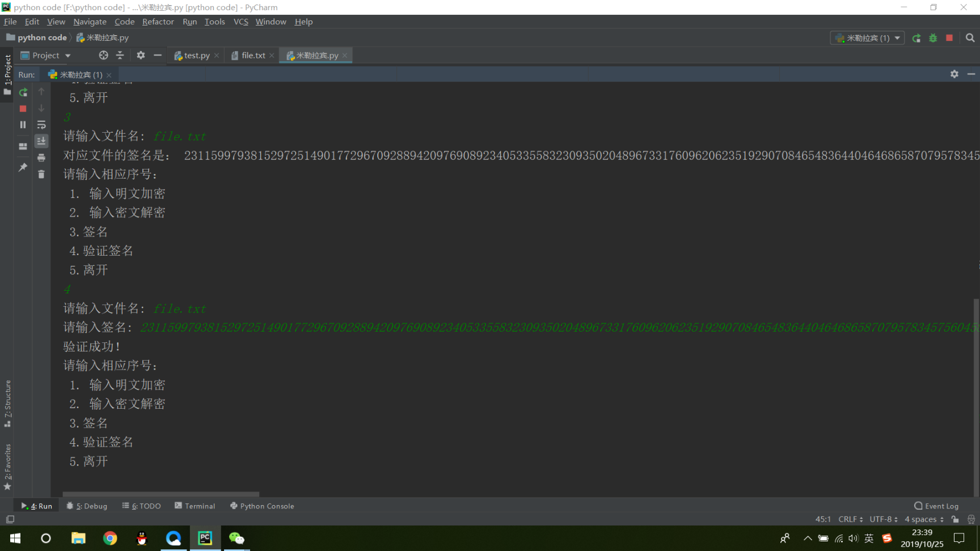
Task: Open Search Everywhere magnifier
Action: (970, 38)
